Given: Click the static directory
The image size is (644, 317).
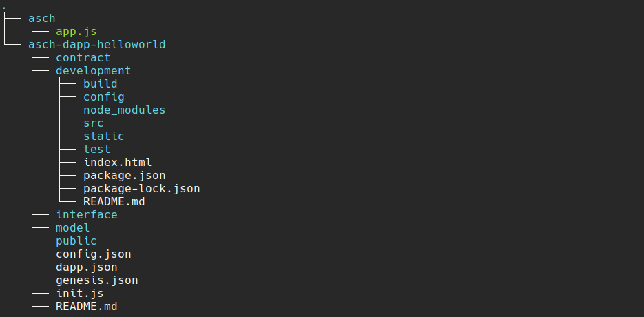Looking at the screenshot, I should [x=104, y=136].
